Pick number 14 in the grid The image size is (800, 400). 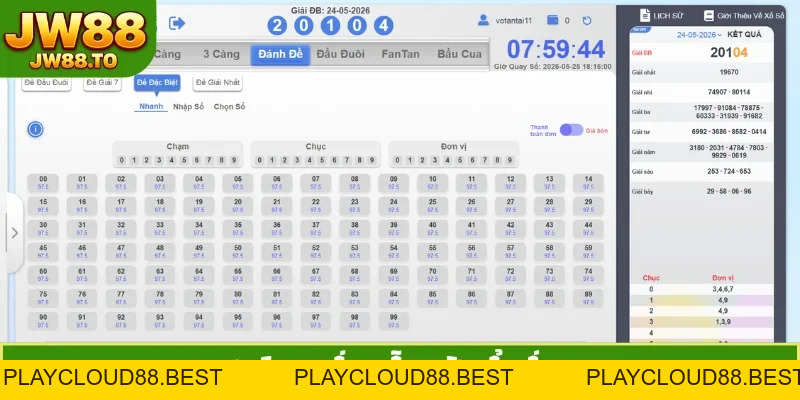click(x=588, y=183)
